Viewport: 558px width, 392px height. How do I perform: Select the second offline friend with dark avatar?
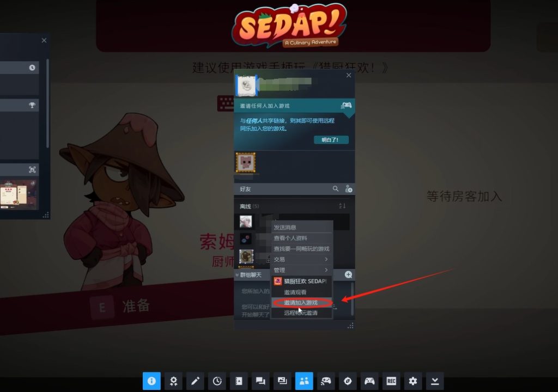246,238
